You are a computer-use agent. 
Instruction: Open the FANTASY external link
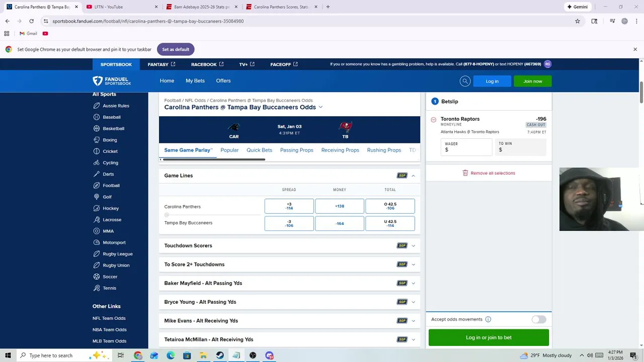[161, 64]
